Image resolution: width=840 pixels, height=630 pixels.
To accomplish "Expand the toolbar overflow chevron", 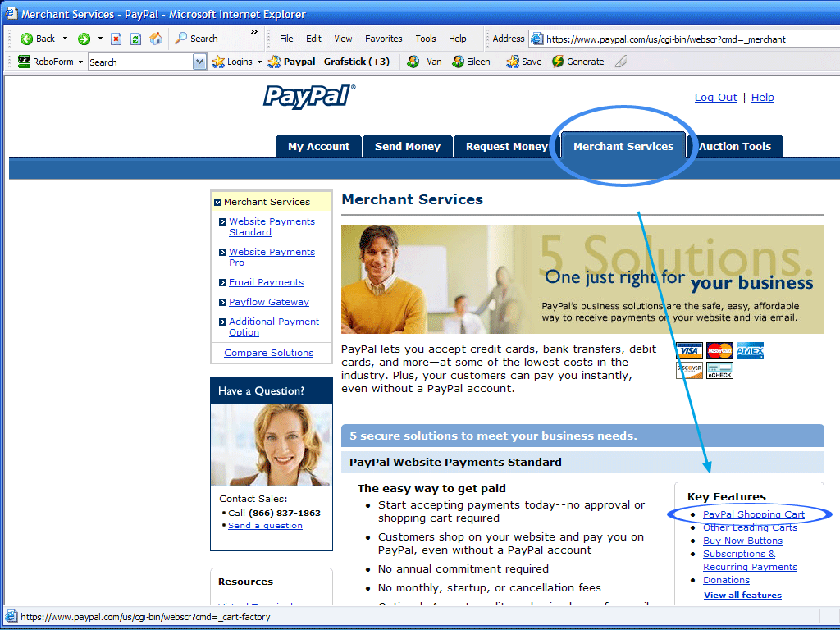I will pyautogui.click(x=254, y=32).
